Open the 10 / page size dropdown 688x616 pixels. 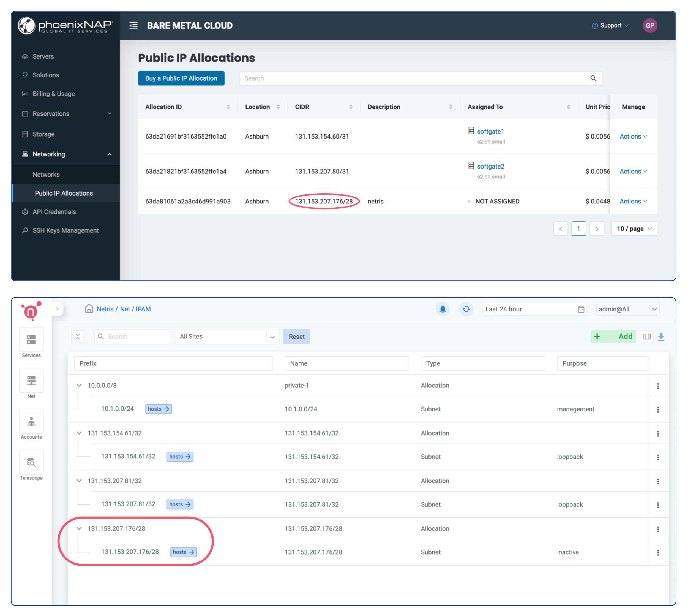(x=634, y=229)
